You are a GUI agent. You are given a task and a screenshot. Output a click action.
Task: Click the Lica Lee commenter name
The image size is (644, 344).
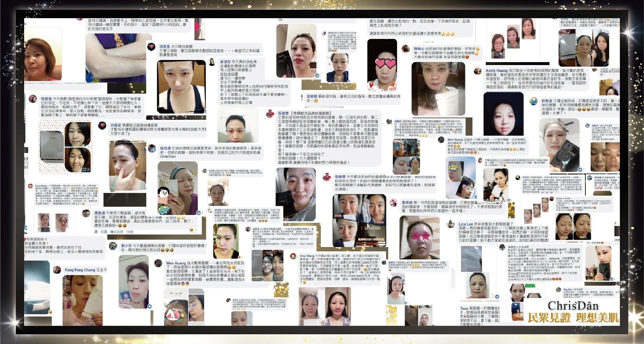pyautogui.click(x=465, y=224)
